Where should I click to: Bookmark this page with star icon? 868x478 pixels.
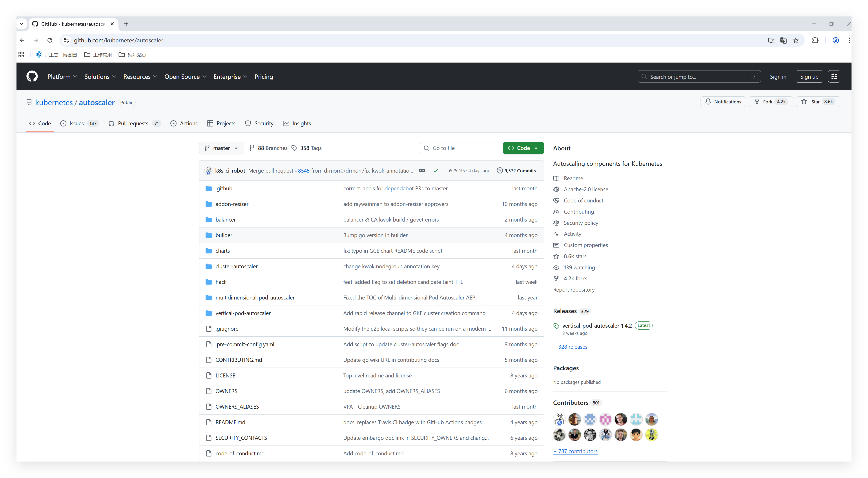[795, 40]
